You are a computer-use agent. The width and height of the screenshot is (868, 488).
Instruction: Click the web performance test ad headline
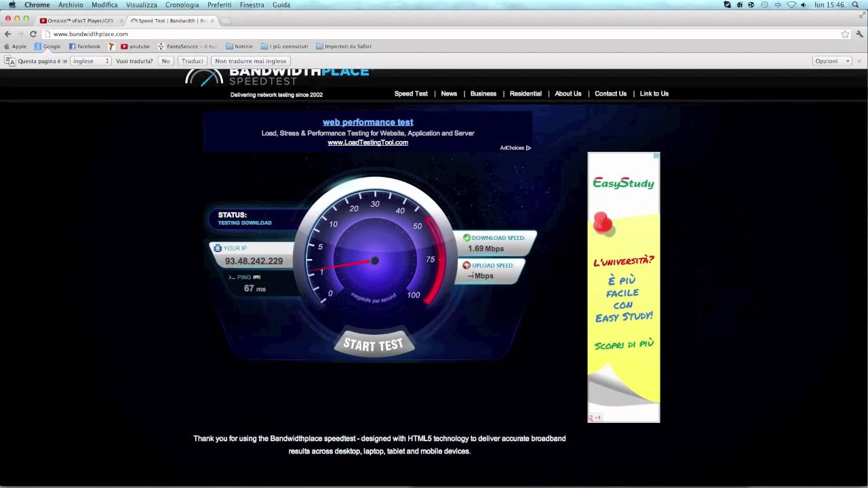(368, 123)
